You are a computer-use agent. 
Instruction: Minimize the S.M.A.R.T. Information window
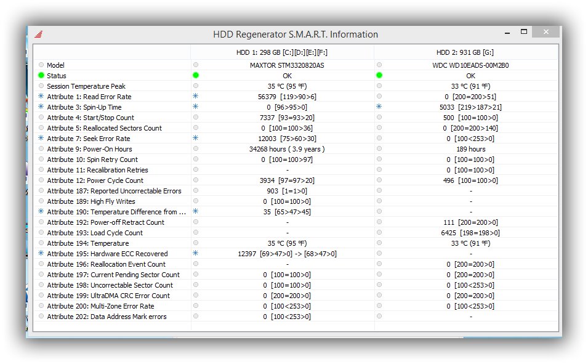pos(507,33)
